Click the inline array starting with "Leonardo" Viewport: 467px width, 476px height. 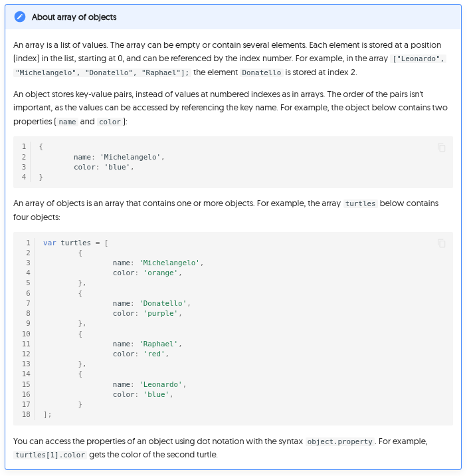(419, 59)
